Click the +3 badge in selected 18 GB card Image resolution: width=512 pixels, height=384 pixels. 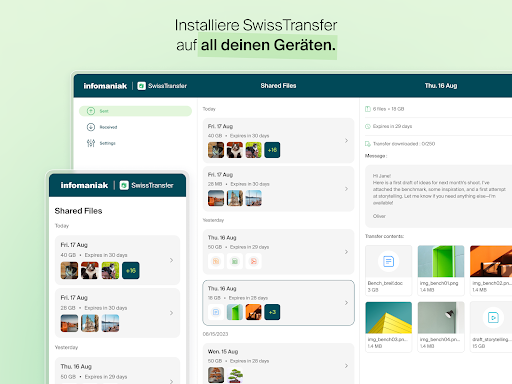coord(272,312)
